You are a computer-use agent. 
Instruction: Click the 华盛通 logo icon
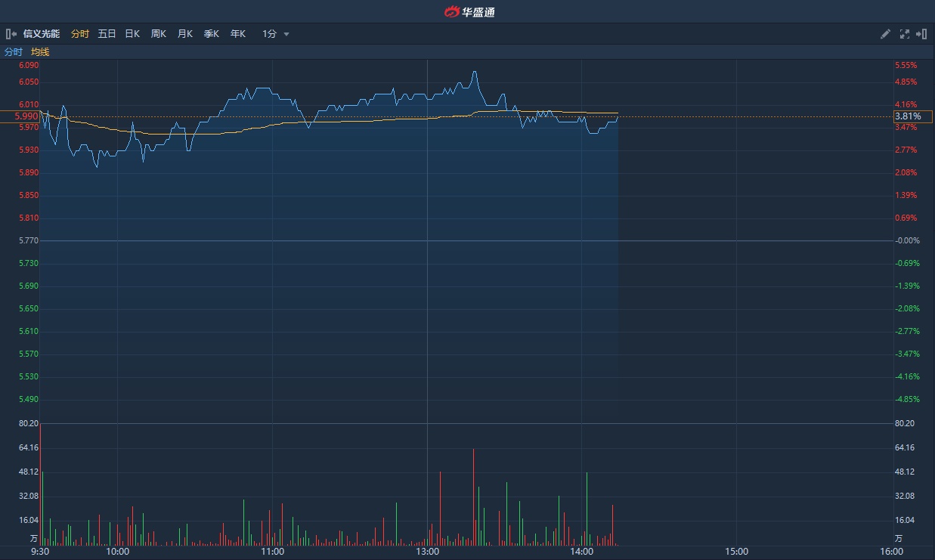(451, 11)
